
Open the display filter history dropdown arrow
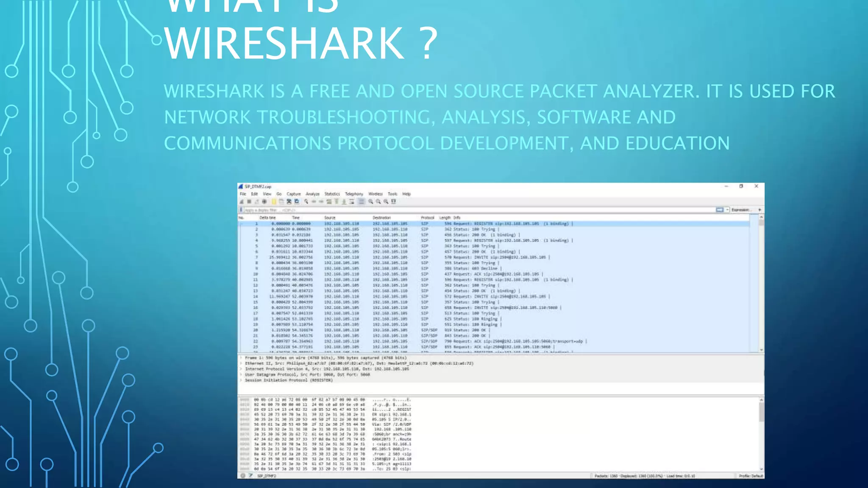727,210
